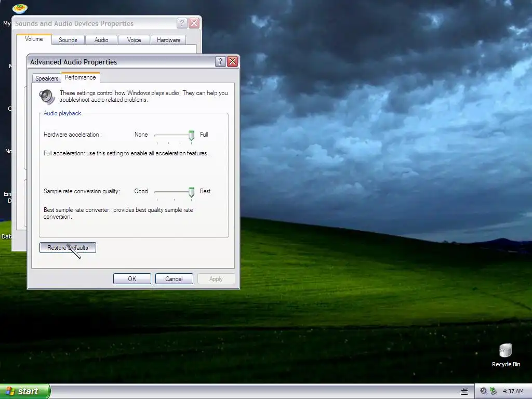This screenshot has width=532, height=399.
Task: Cancel the Advanced Audio Properties dialog
Action: (174, 279)
